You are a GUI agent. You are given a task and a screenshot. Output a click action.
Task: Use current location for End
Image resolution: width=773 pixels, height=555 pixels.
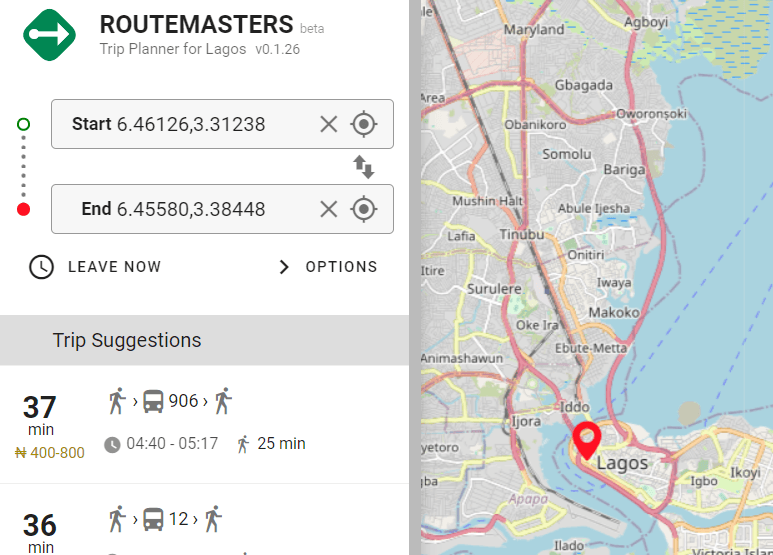[364, 209]
